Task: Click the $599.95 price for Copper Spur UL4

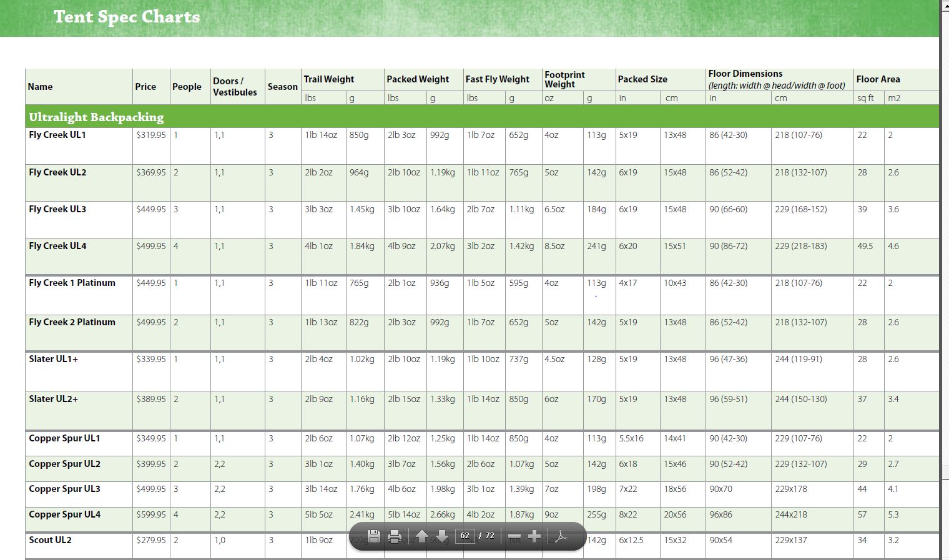Action: [x=151, y=514]
